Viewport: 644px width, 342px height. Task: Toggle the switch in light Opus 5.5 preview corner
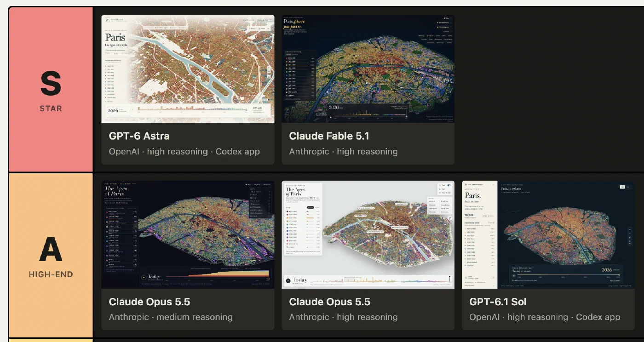[449, 185]
